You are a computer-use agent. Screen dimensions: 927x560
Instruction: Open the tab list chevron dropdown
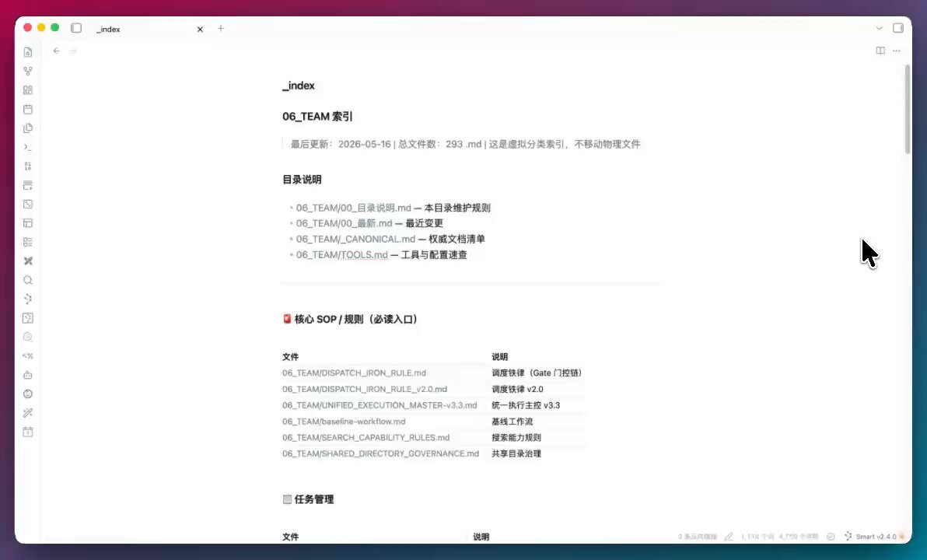[879, 28]
